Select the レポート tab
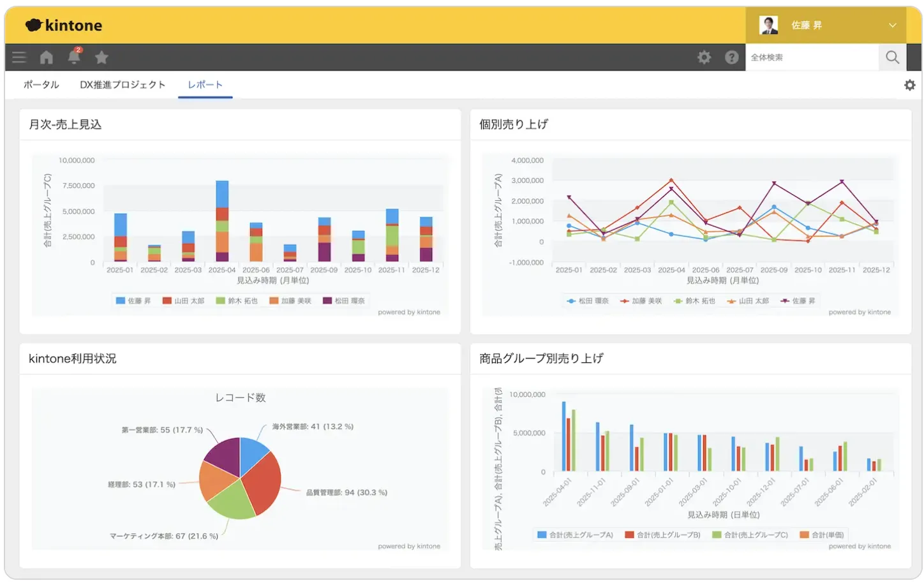The image size is (924, 583). point(205,85)
